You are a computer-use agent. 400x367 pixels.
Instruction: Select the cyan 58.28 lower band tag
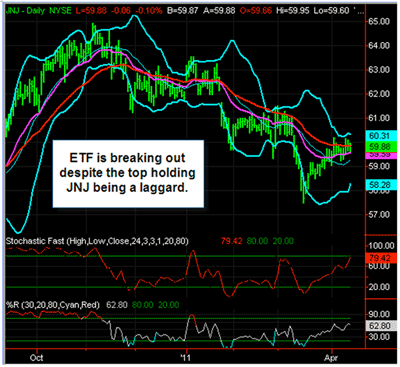click(x=381, y=184)
